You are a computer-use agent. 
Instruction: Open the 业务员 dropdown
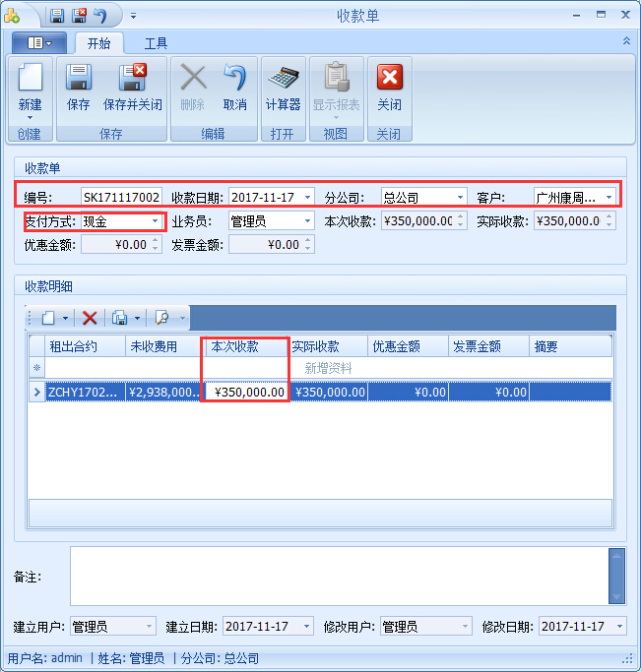[x=307, y=221]
